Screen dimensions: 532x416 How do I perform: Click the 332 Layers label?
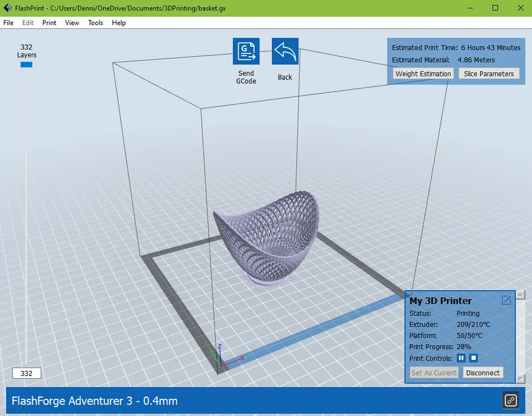pos(27,51)
